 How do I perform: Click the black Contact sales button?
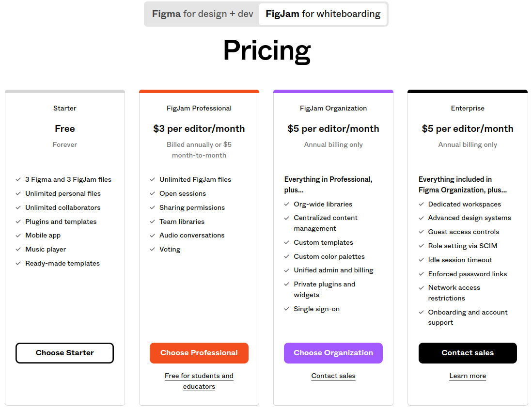(468, 353)
